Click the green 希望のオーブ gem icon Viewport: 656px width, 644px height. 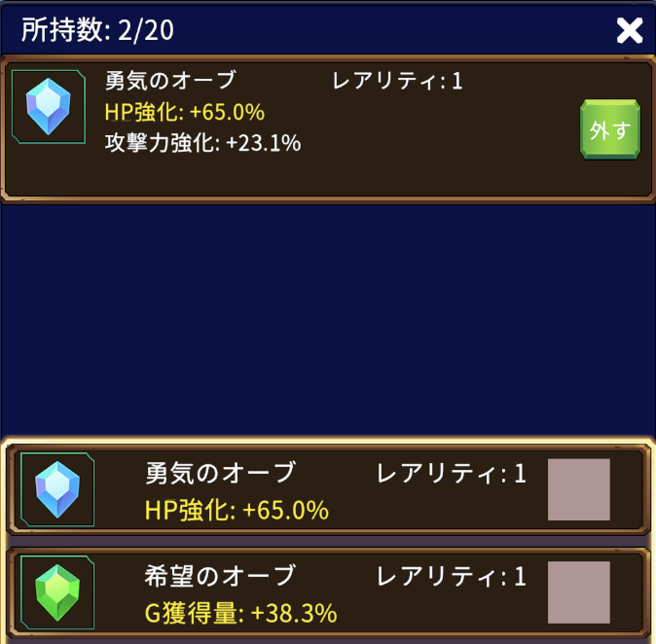point(56,592)
